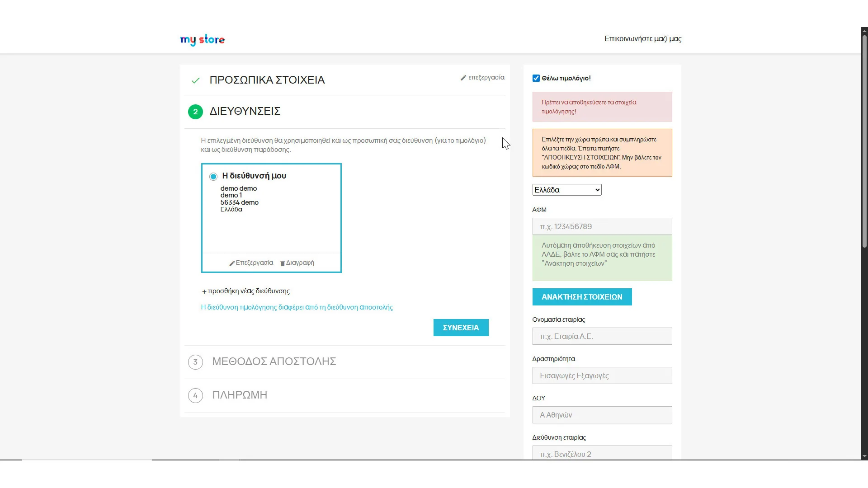Click the my store logo

tap(202, 40)
